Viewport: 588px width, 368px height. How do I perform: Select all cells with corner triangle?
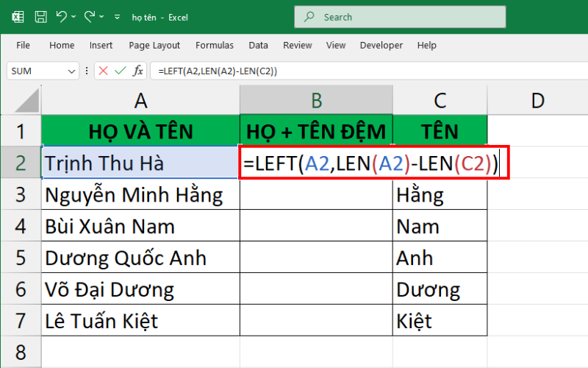click(26, 100)
